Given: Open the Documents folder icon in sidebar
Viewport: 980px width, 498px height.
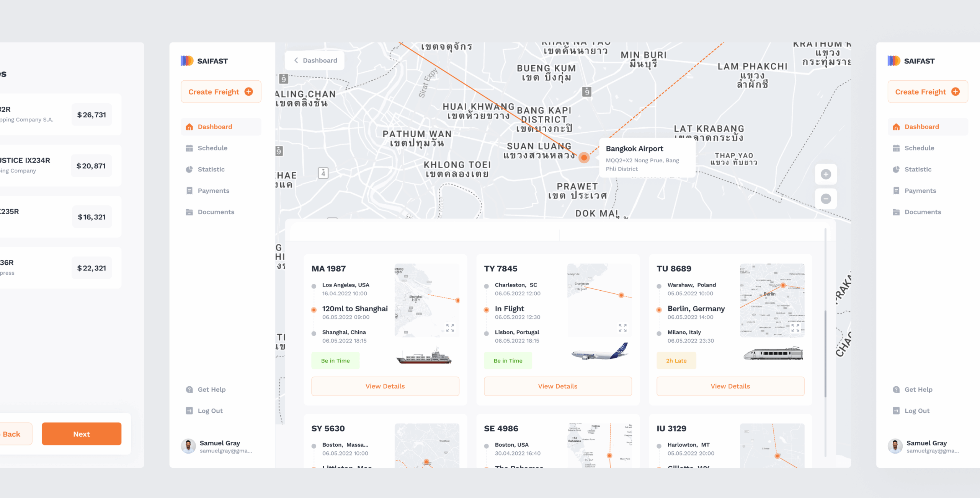Looking at the screenshot, I should [x=189, y=212].
